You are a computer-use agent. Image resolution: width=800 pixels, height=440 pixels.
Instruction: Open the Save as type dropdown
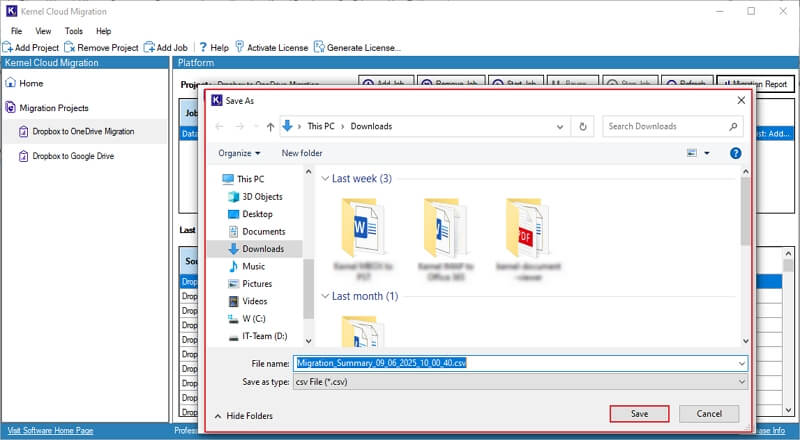(x=520, y=382)
